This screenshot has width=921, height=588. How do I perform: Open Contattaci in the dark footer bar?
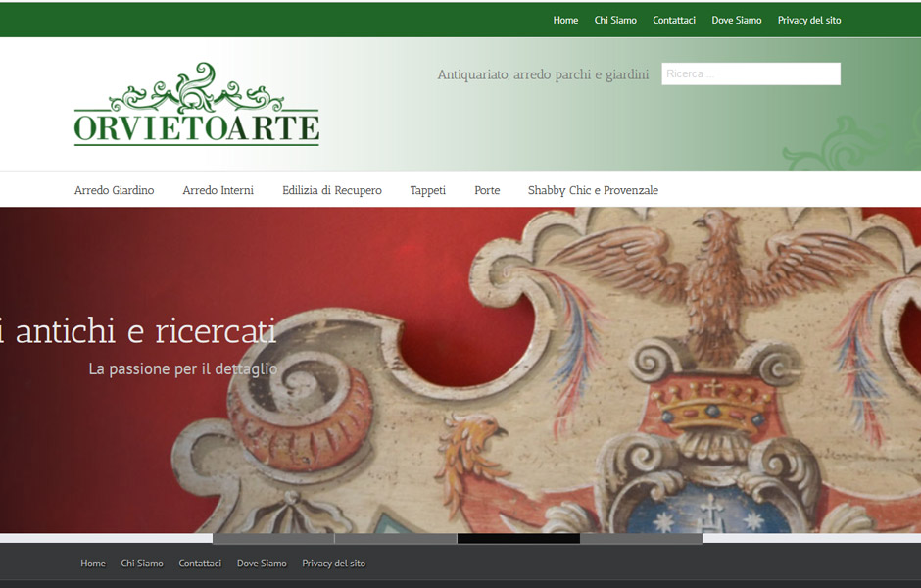[200, 563]
